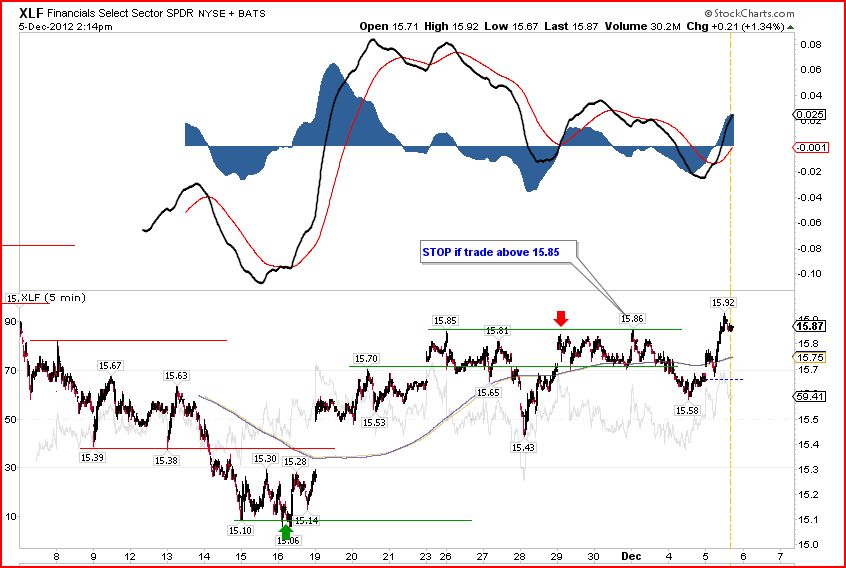The width and height of the screenshot is (846, 568).
Task: Click the small triangle beside Chg value
Action: pyautogui.click(x=790, y=26)
